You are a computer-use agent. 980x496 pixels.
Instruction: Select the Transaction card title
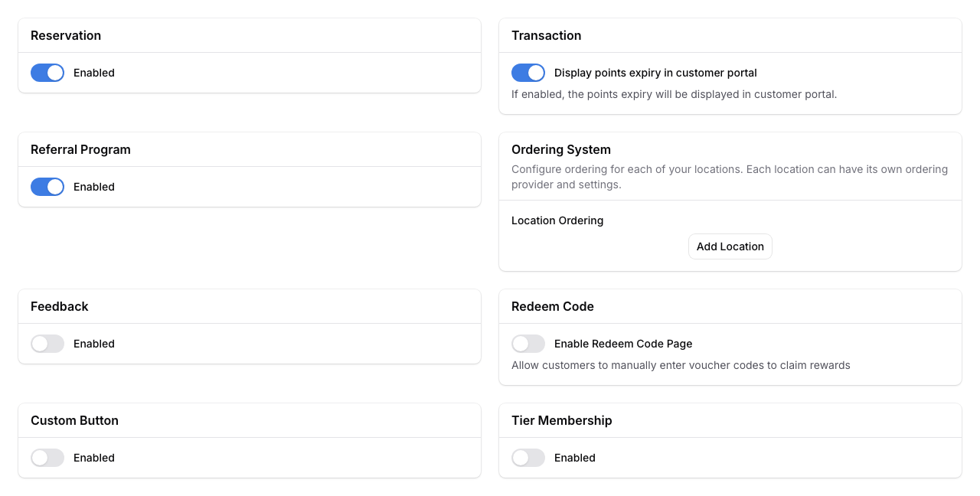(546, 35)
